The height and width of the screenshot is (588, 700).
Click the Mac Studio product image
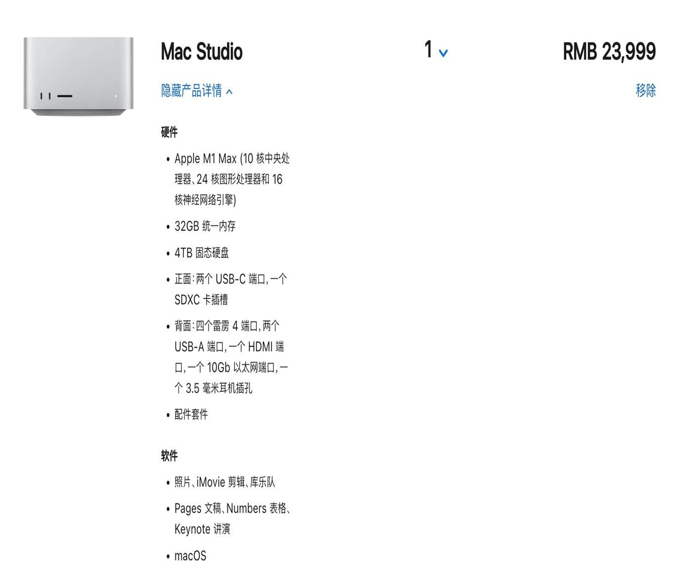coord(79,77)
